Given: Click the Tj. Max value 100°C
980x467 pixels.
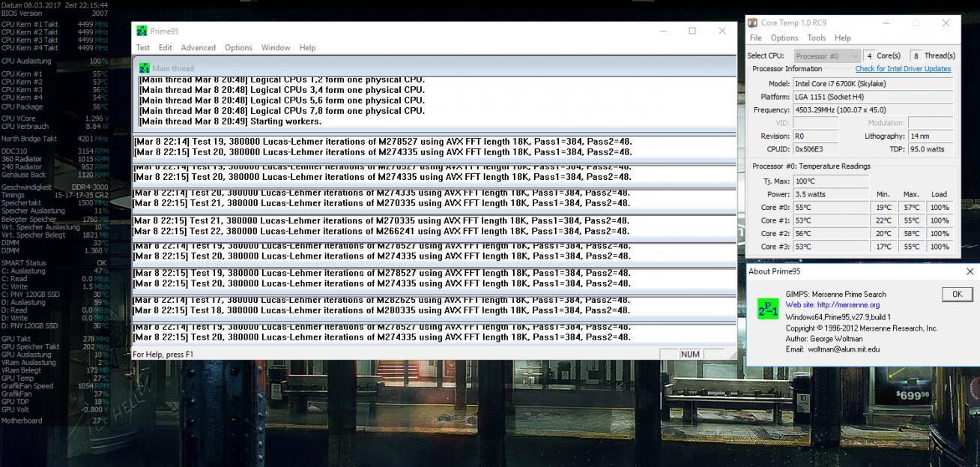Looking at the screenshot, I should pyautogui.click(x=830, y=181).
